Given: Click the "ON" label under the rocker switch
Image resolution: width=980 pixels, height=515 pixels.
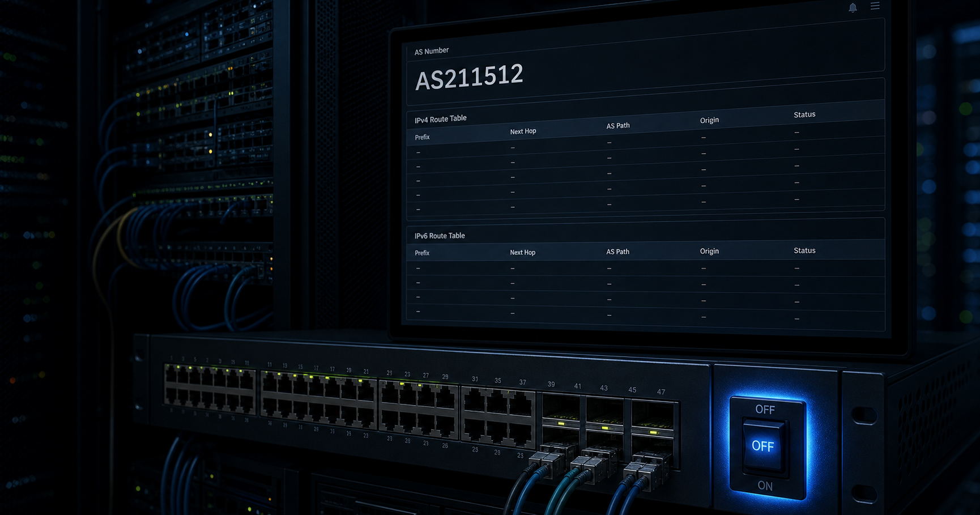Looking at the screenshot, I should (x=765, y=486).
